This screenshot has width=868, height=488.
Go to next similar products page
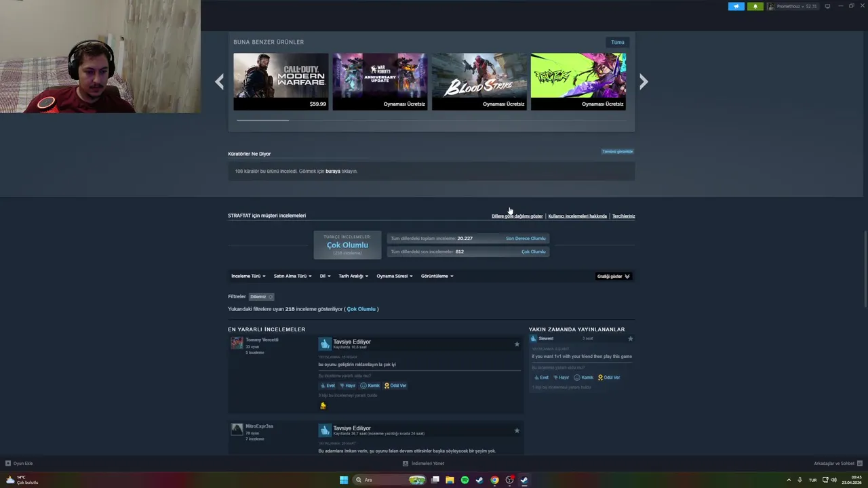(x=644, y=82)
